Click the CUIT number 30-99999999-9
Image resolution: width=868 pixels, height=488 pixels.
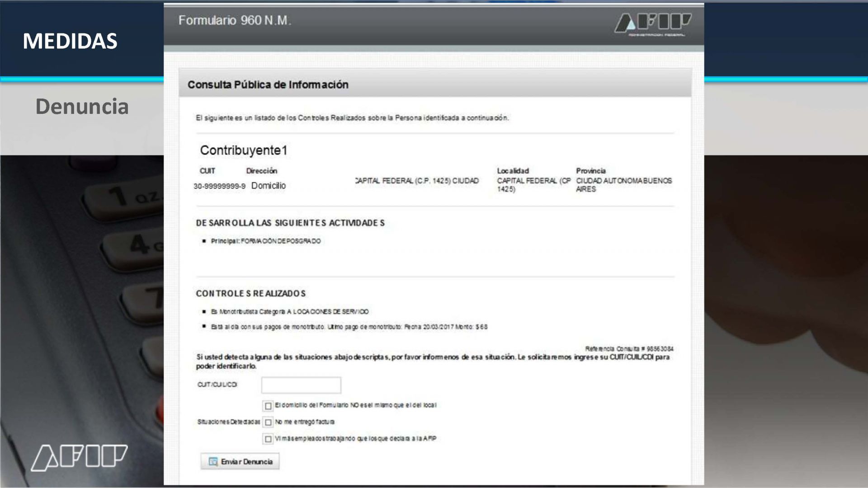219,186
